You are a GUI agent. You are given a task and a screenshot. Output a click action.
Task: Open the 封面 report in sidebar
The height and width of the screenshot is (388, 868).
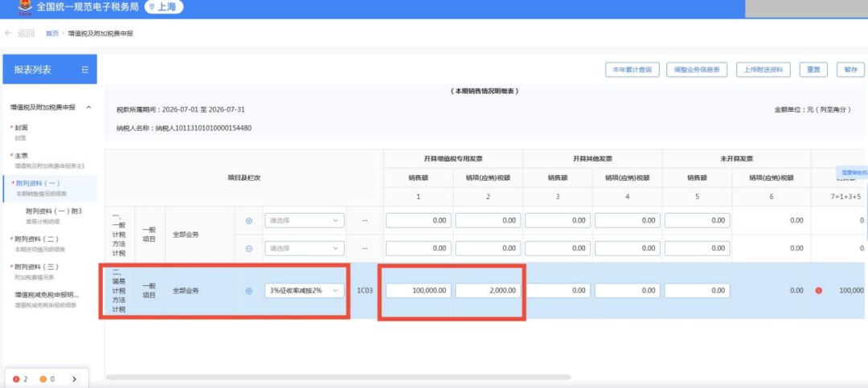(x=21, y=133)
